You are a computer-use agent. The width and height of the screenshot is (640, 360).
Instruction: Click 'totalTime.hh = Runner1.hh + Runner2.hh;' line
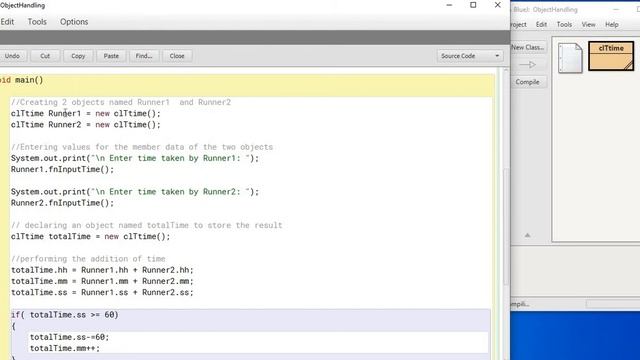(102, 270)
